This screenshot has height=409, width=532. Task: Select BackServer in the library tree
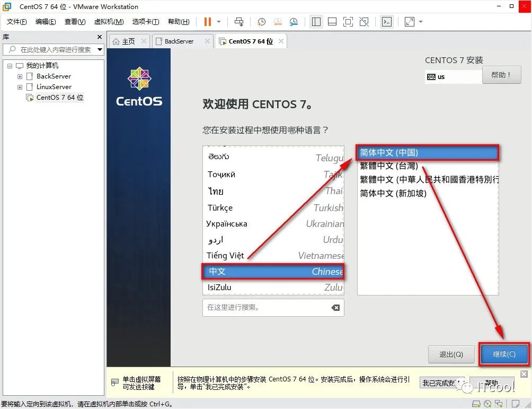point(54,76)
